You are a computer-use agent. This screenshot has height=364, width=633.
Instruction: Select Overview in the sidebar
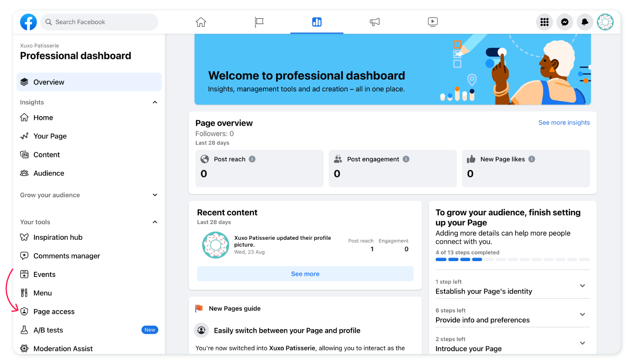point(89,82)
